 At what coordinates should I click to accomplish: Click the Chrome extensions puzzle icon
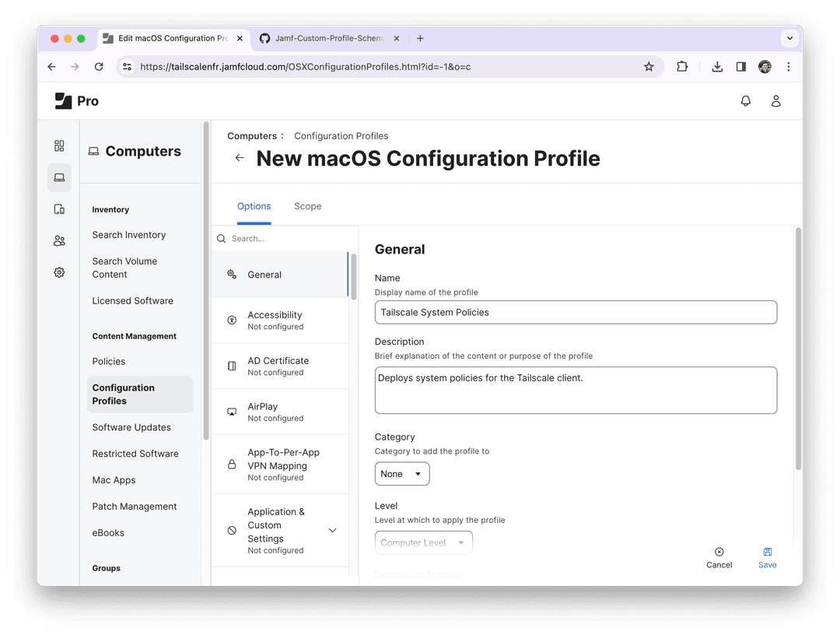(682, 67)
